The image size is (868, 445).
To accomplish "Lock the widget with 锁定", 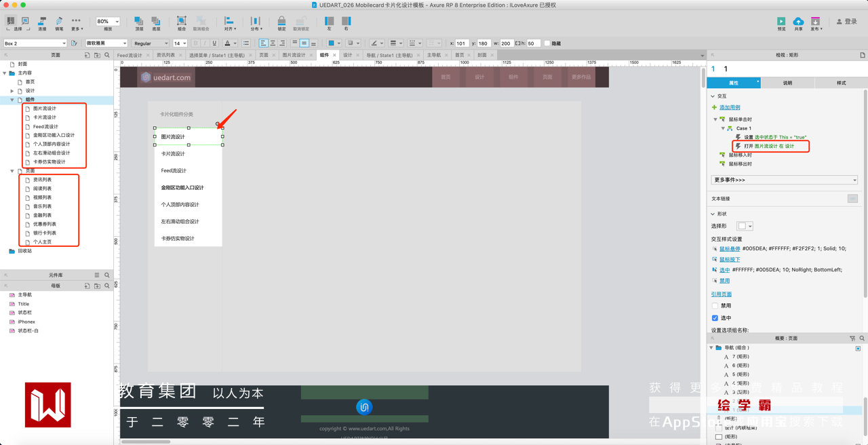I will tap(281, 24).
